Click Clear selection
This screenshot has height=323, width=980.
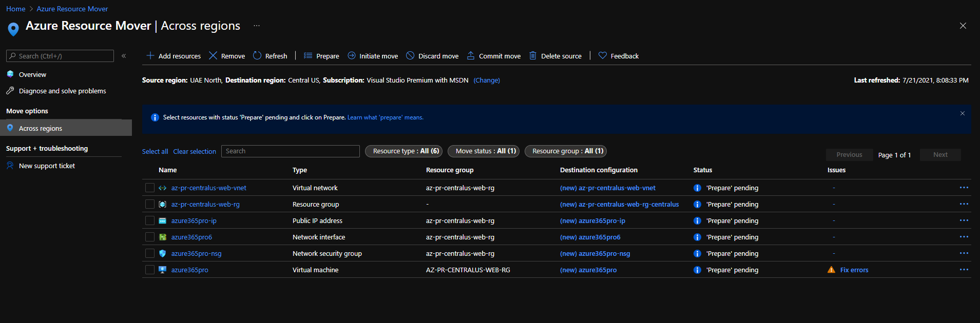click(195, 151)
